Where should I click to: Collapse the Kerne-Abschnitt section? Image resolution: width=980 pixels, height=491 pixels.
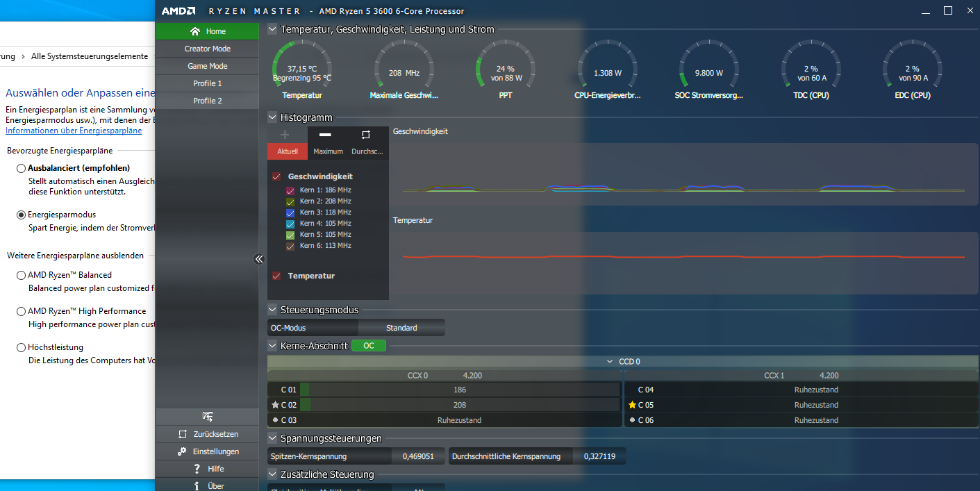(272, 345)
